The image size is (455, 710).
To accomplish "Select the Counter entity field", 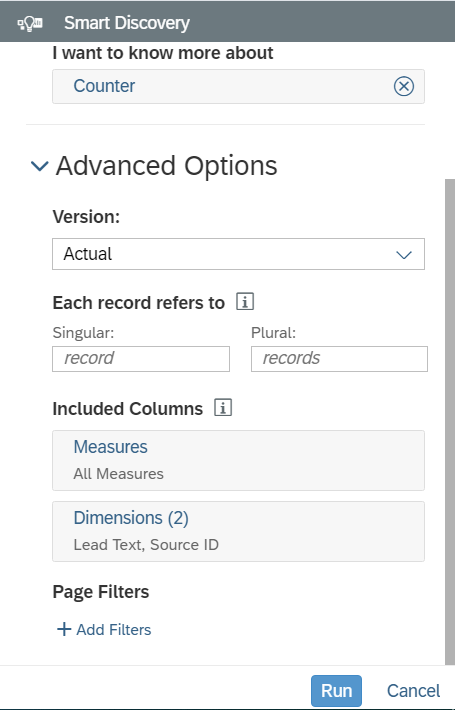I will point(238,86).
